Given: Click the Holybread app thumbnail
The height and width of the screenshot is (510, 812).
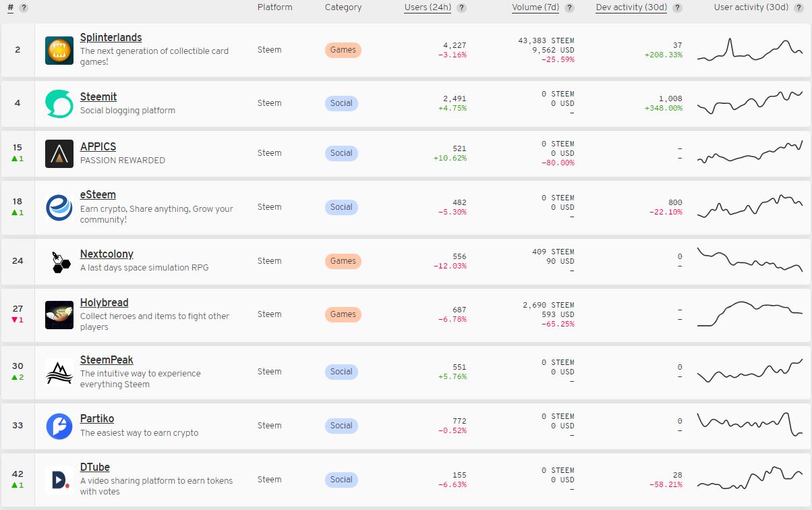Looking at the screenshot, I should tap(59, 314).
